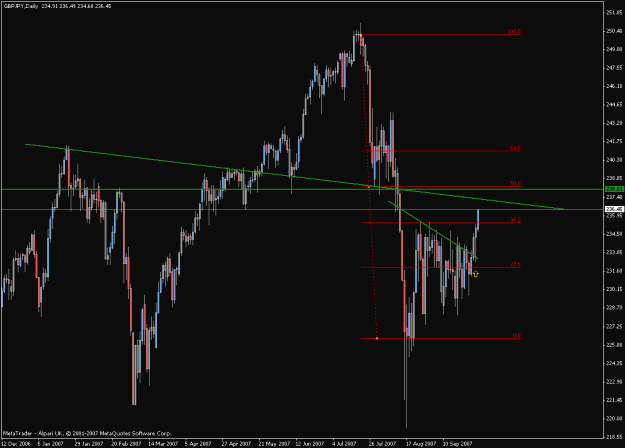Screen dimensions: 625x448
Task: Click the 241.75 price axis label
Action: click(x=614, y=141)
